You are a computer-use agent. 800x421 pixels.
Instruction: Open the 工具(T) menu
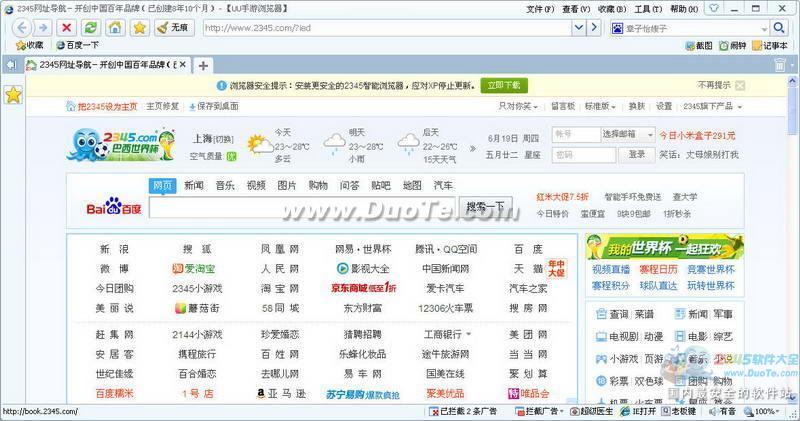[x=648, y=9]
